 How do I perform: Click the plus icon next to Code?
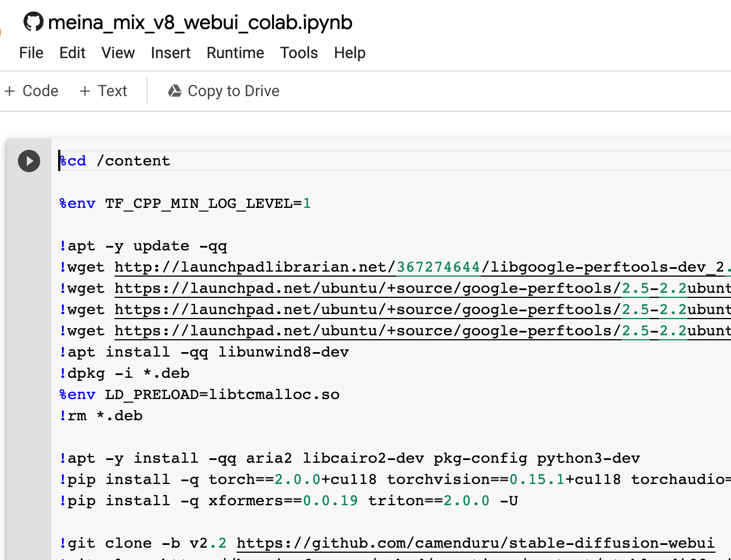[x=11, y=91]
